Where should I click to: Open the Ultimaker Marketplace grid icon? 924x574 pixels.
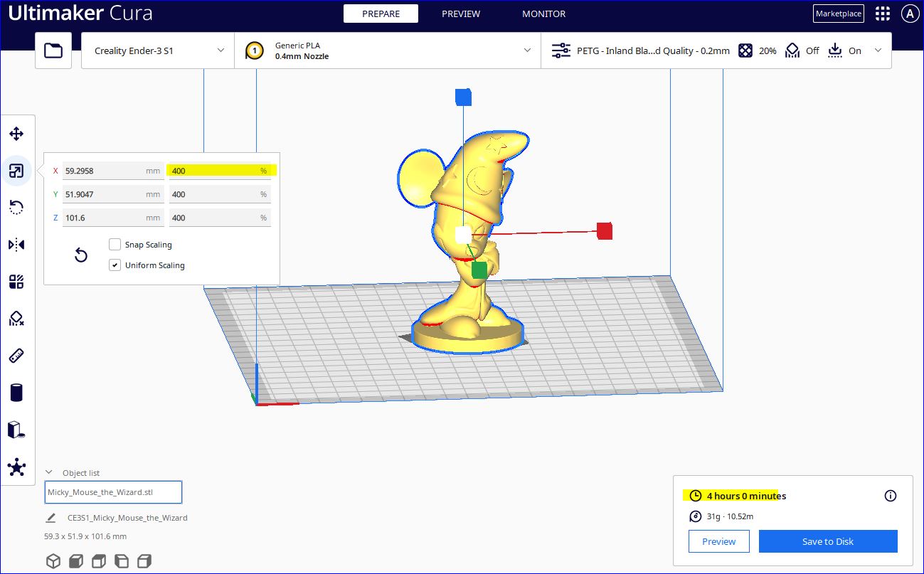click(x=882, y=14)
